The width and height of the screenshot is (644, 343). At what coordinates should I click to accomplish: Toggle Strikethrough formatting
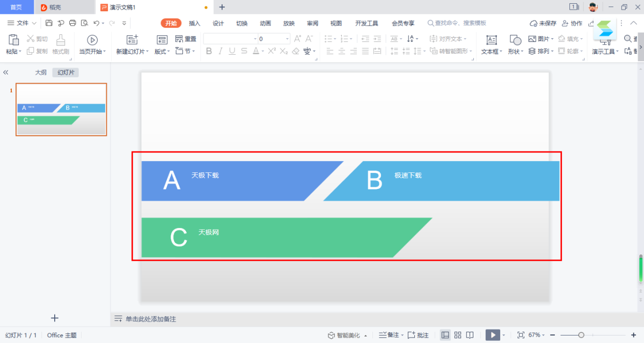pyautogui.click(x=244, y=51)
